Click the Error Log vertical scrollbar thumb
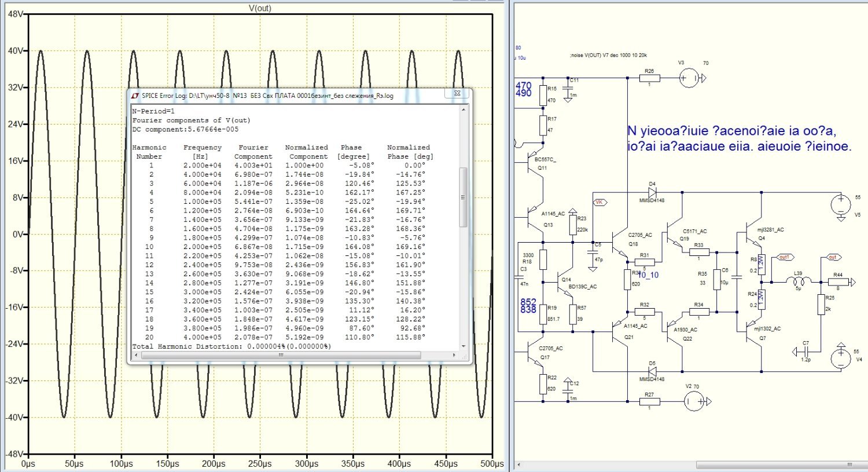Screen dimensions: 868x472 463,197
